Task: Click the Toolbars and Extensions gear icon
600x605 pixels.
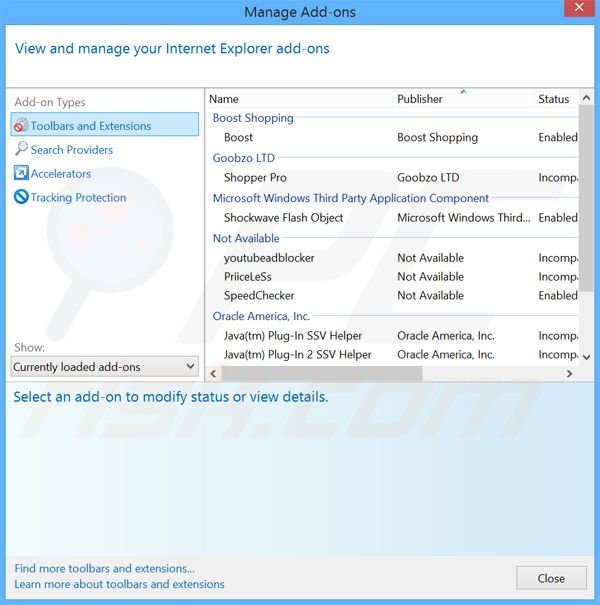Action: pos(21,125)
